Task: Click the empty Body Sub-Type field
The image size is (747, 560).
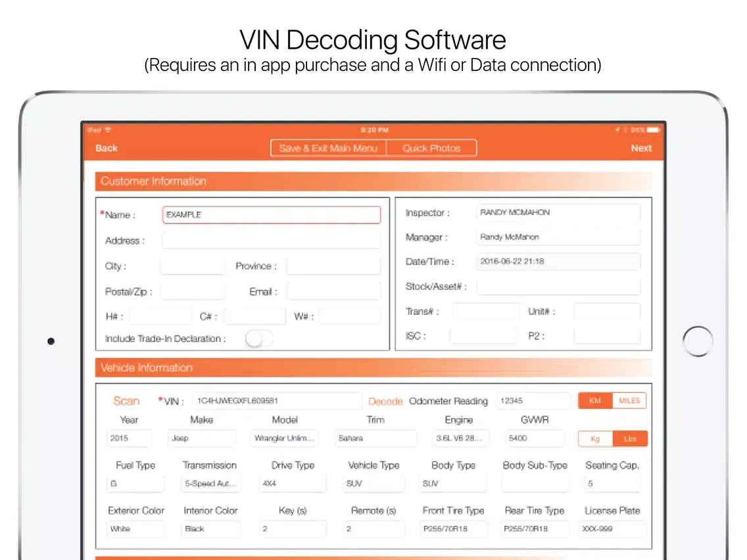Action: point(535,483)
